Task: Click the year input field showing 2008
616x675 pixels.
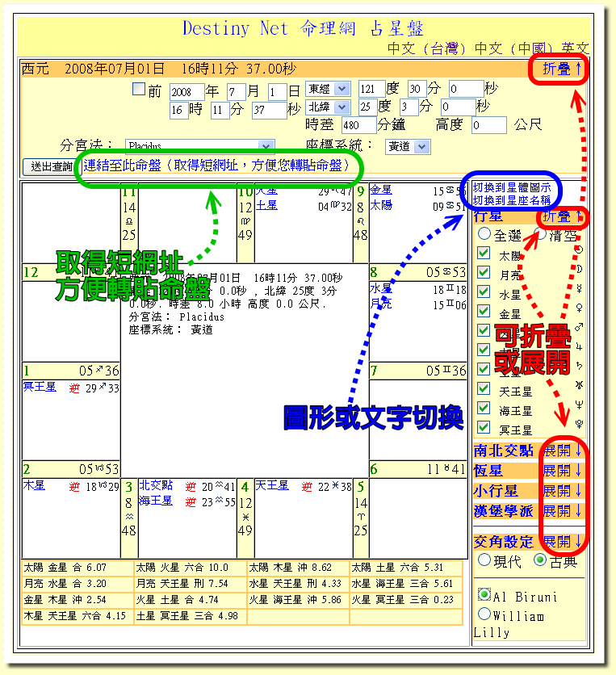Action: point(186,92)
